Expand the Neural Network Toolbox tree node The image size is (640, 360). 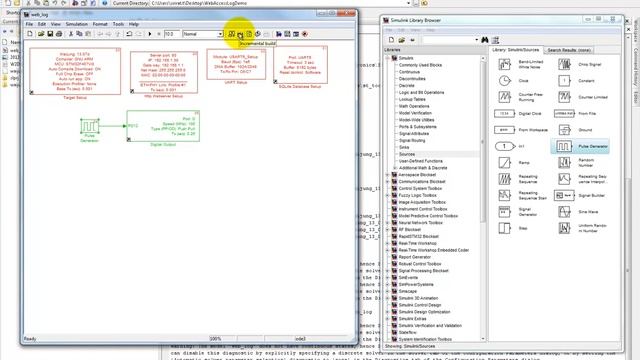click(388, 223)
